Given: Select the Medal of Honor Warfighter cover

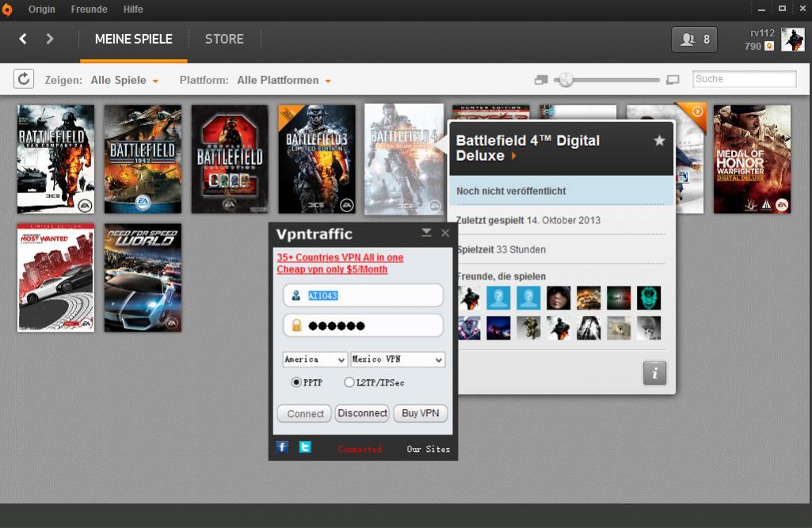Looking at the screenshot, I should click(752, 159).
